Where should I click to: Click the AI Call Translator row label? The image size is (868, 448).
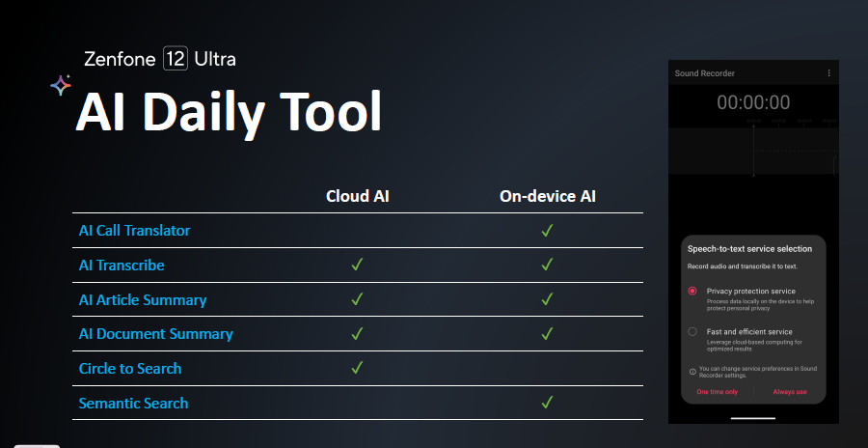pos(134,231)
